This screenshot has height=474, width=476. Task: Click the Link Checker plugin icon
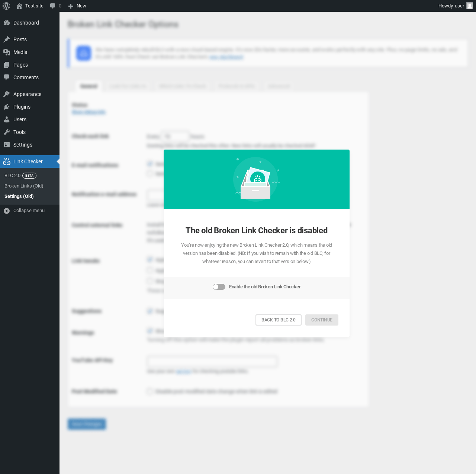[x=7, y=161]
